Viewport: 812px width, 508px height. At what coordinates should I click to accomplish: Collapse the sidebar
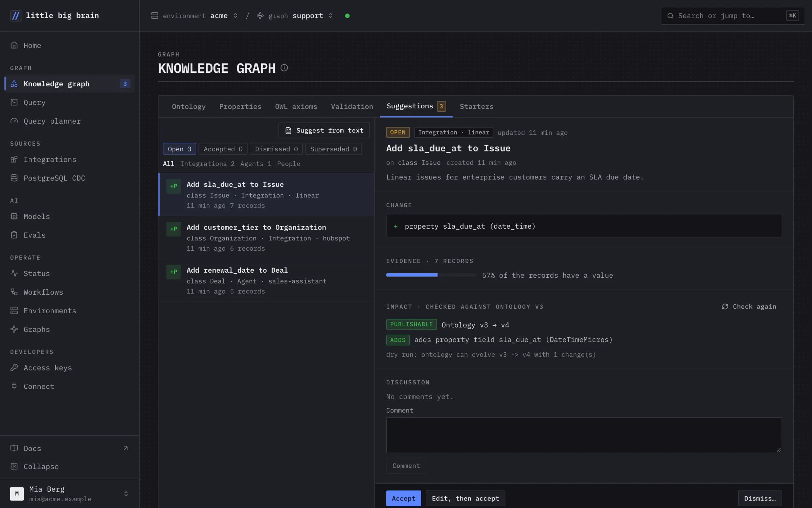pos(70,466)
